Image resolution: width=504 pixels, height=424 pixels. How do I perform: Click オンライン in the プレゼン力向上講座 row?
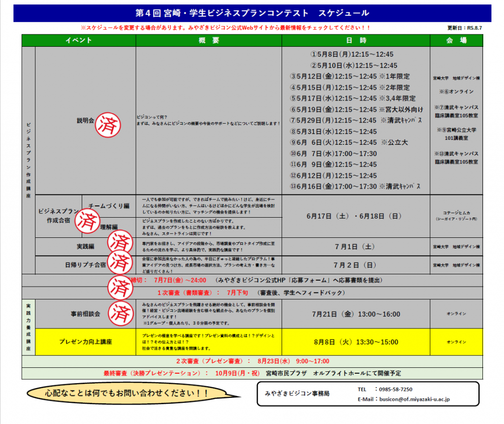[x=456, y=342]
